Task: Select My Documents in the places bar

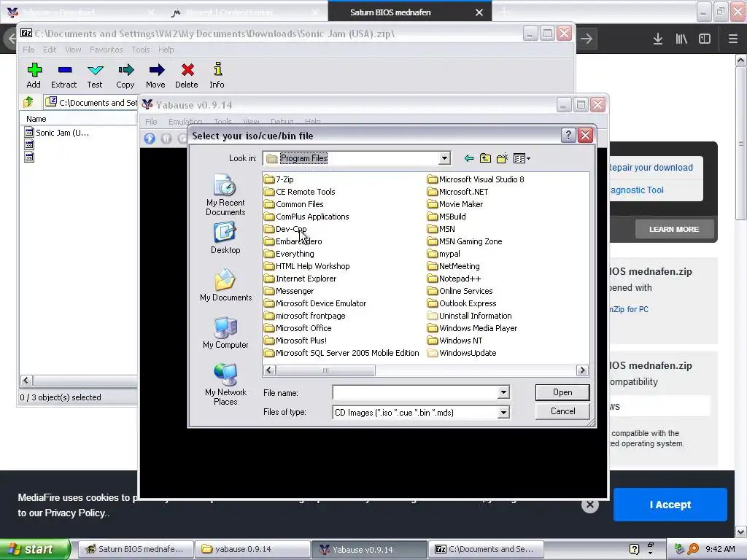Action: coord(225,285)
